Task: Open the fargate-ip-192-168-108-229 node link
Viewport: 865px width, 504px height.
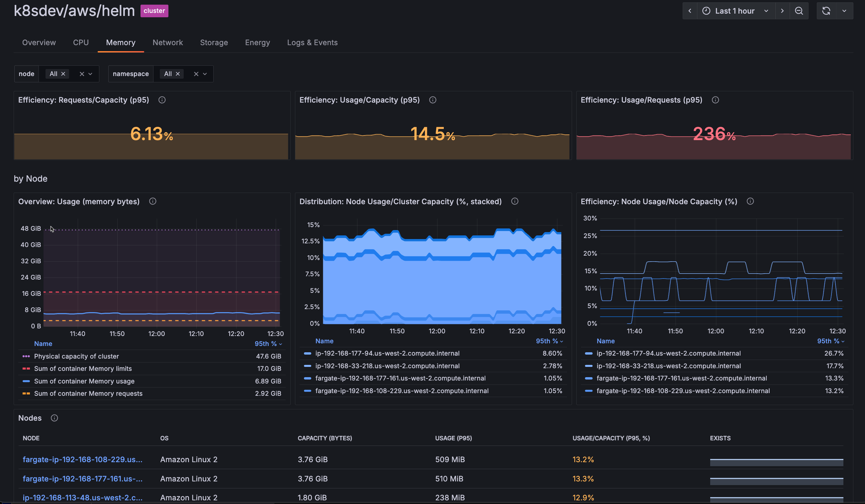Action: [x=82, y=460]
